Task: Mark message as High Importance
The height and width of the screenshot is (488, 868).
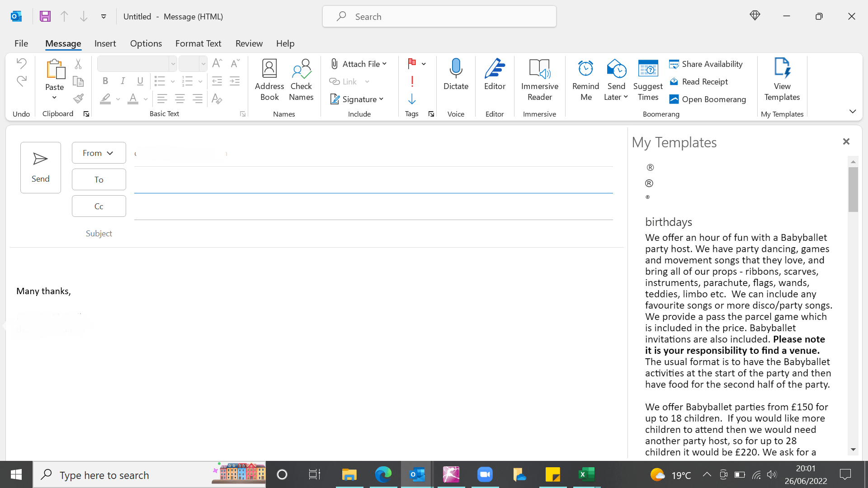Action: pos(412,82)
